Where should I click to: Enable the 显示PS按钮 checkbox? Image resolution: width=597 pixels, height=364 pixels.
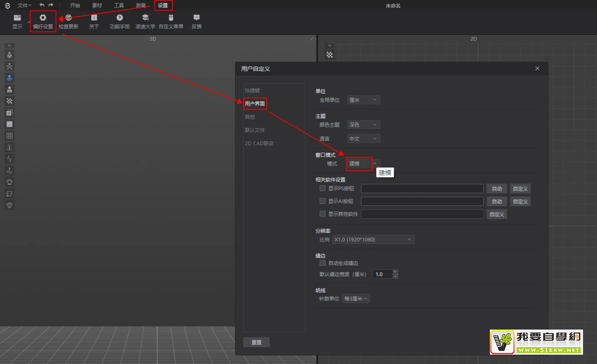(322, 189)
